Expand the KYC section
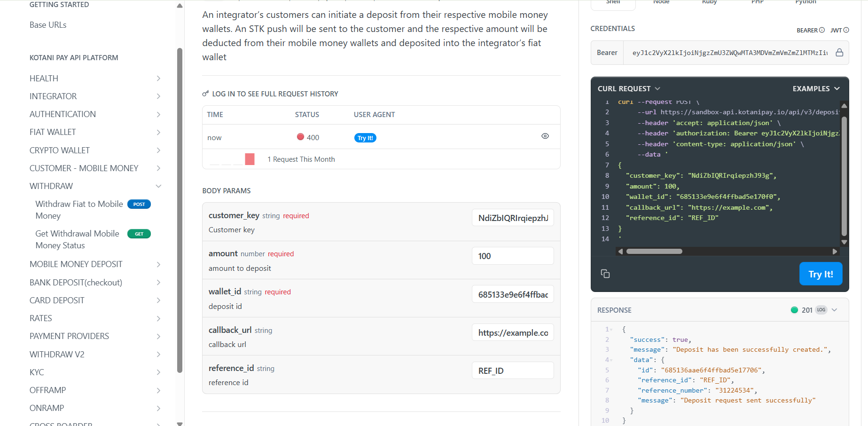This screenshot has height=426, width=868. coord(158,372)
